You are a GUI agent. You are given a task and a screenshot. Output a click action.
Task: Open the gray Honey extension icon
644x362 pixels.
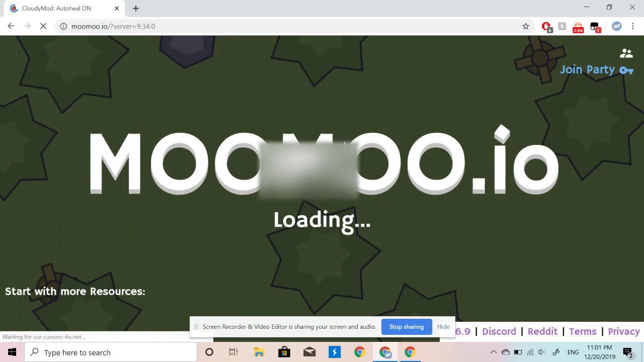click(562, 26)
